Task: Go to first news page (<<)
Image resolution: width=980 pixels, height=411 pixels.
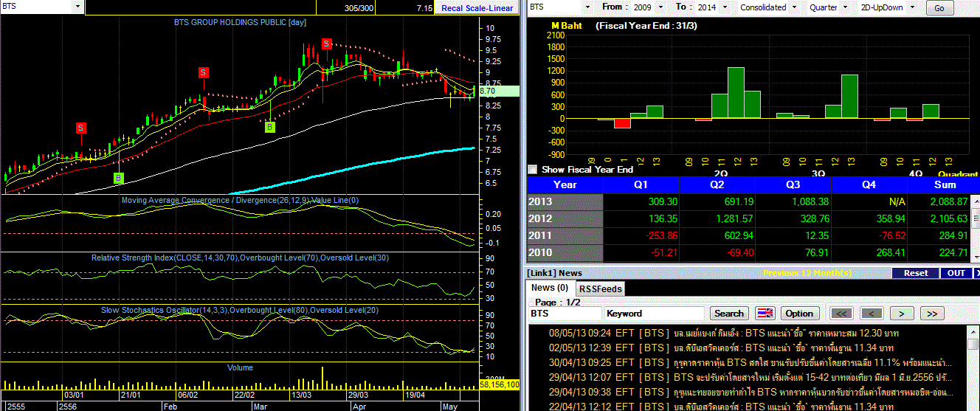Action: (x=841, y=313)
